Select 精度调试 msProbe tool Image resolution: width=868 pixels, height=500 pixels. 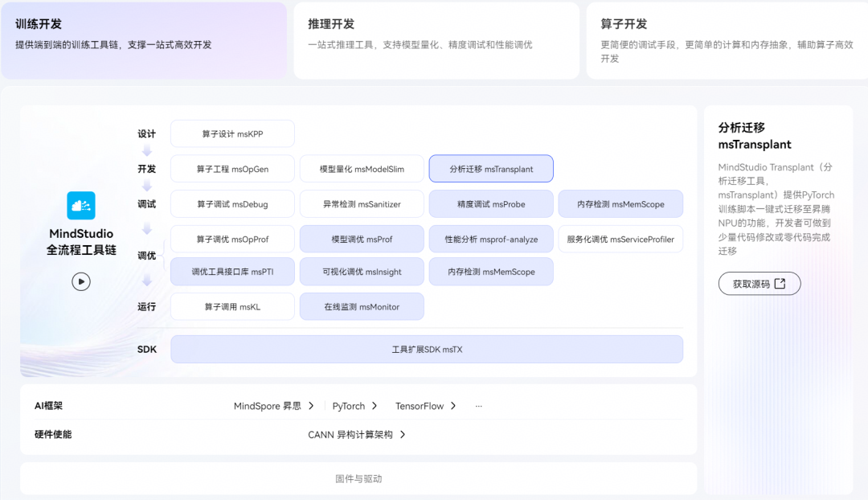(x=491, y=204)
